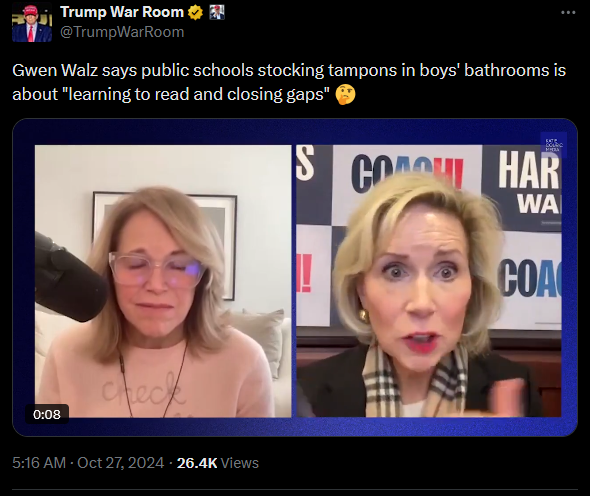The width and height of the screenshot is (590, 496).
Task: Click the quoted text "learning to read and closing gaps"
Action: [x=196, y=94]
